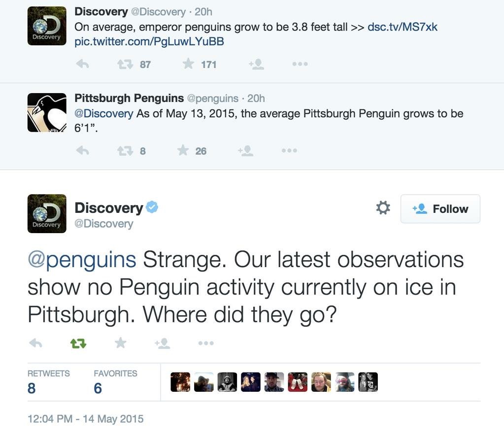This screenshot has height=446, width=504.
Task: View the Pittsburgh Penguins profile avatar
Action: [x=47, y=112]
